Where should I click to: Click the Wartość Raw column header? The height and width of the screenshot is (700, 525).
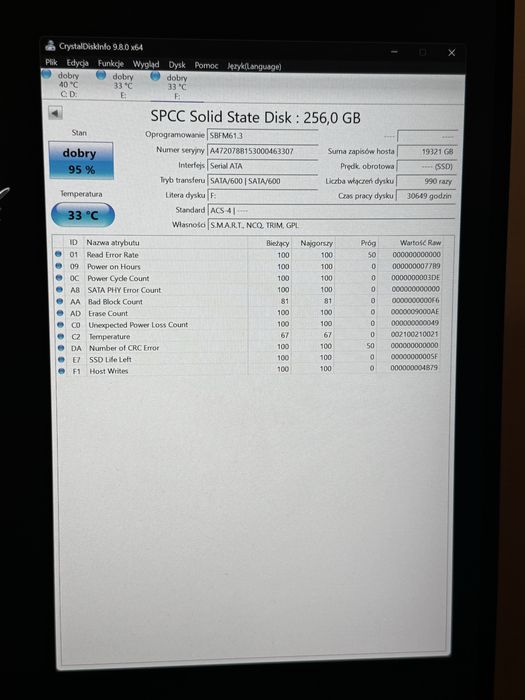410,242
